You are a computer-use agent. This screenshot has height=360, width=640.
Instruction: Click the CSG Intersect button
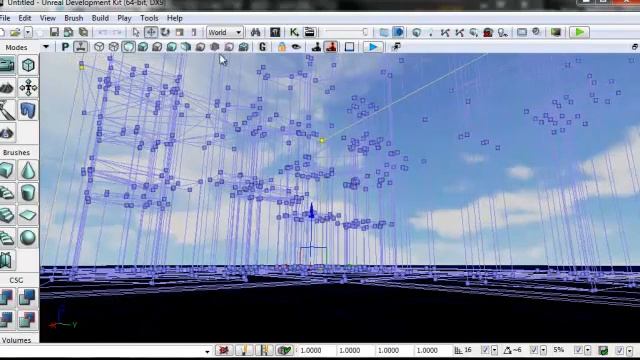tap(7, 320)
